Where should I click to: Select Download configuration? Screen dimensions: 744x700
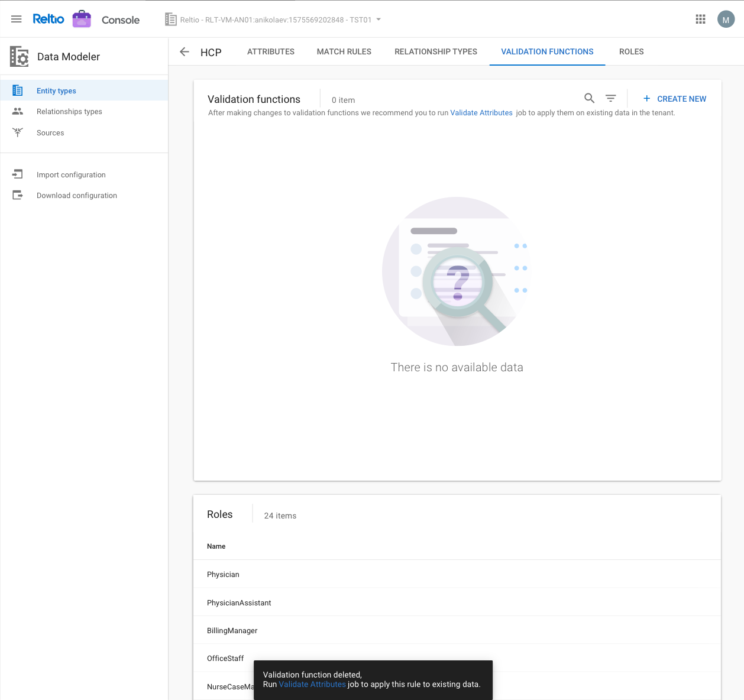click(84, 195)
